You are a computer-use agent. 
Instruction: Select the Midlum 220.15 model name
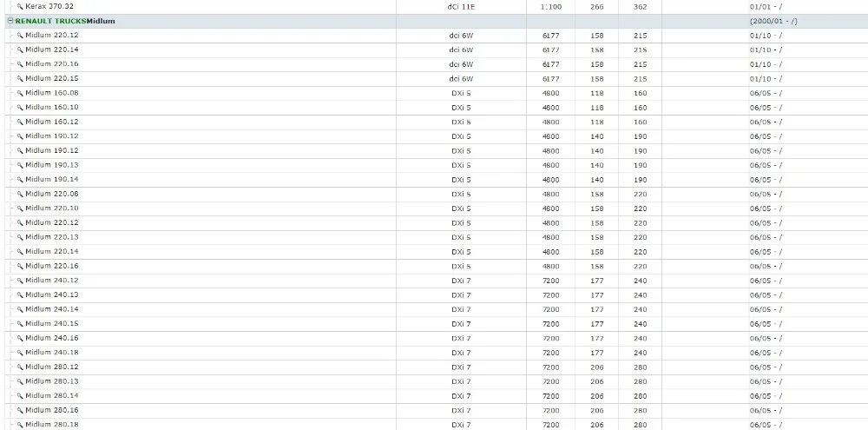click(x=52, y=78)
